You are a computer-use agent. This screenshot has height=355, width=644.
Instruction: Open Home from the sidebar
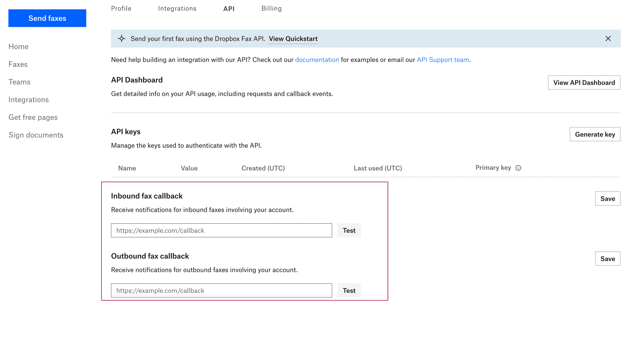tap(18, 46)
